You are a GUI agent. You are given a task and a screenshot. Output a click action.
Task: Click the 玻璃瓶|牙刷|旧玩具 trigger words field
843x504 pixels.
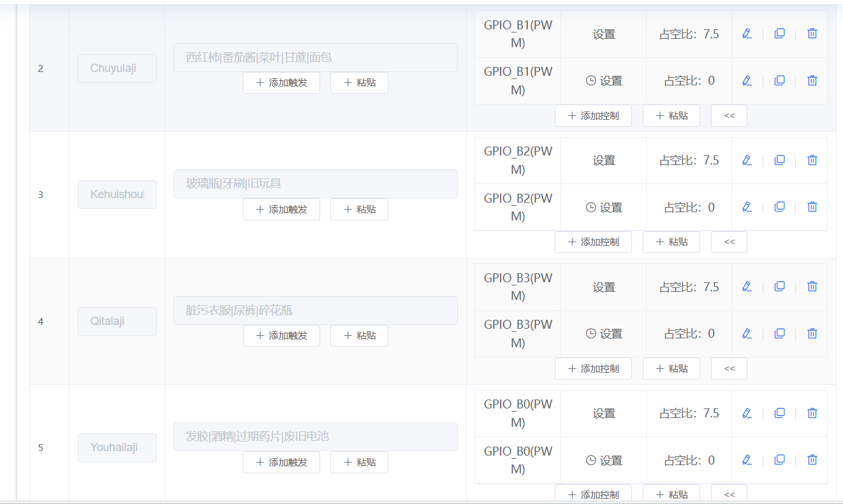pyautogui.click(x=315, y=184)
